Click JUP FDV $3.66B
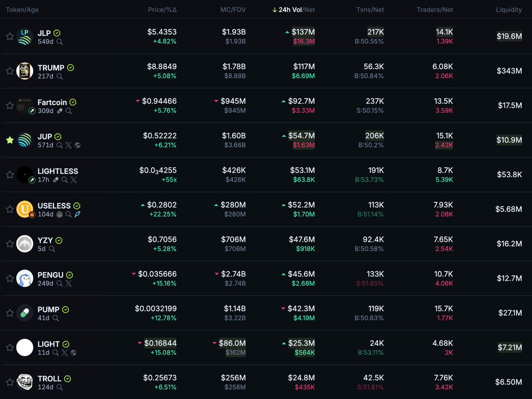This screenshot has height=399, width=532. point(235,145)
